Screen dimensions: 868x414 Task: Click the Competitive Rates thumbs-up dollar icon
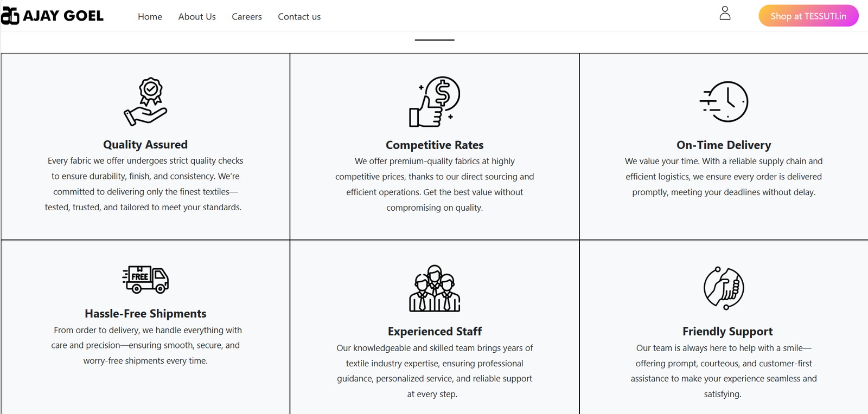pyautogui.click(x=435, y=102)
